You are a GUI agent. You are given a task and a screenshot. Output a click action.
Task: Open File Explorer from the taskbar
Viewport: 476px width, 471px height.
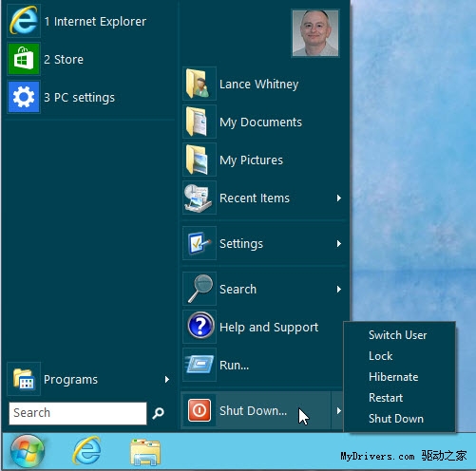point(145,452)
